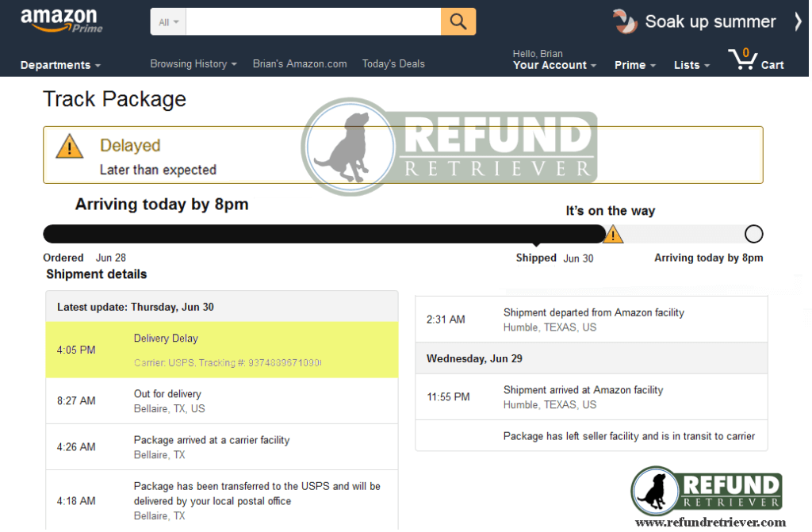812x532 pixels.
Task: Open Today's Deals page
Action: tap(393, 63)
